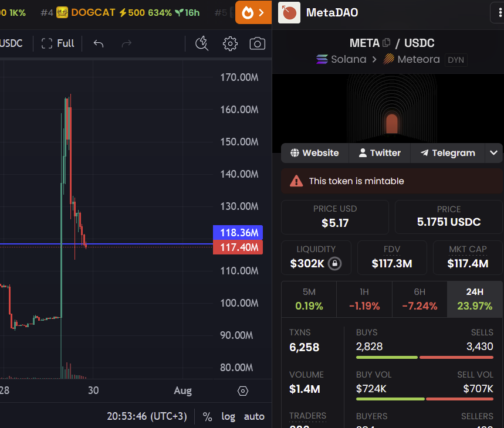Click the VOLUME $1.4M value
The image size is (504, 428).
pyautogui.click(x=305, y=389)
